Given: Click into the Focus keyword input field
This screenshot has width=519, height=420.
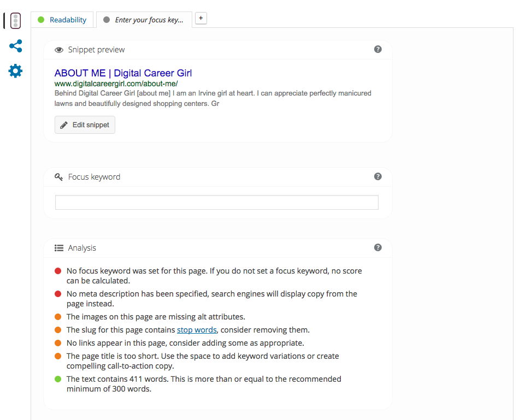Looking at the screenshot, I should point(217,202).
